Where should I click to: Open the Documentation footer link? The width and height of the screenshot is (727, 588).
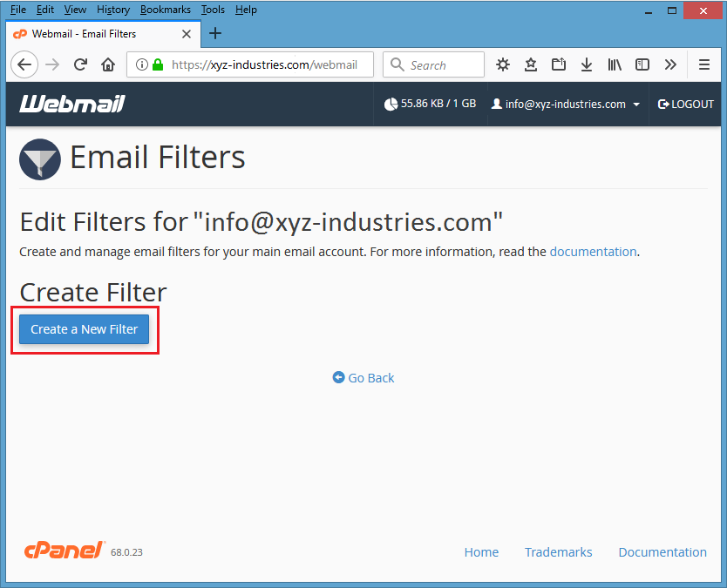tap(662, 552)
